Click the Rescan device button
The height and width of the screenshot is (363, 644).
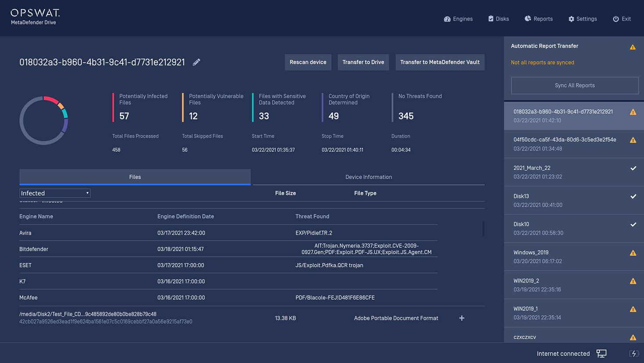click(x=308, y=62)
